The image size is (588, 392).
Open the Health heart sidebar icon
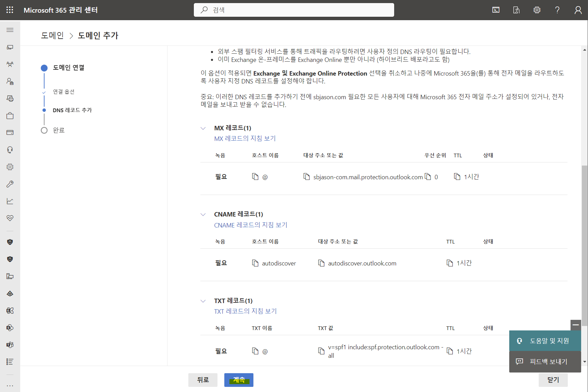click(10, 218)
